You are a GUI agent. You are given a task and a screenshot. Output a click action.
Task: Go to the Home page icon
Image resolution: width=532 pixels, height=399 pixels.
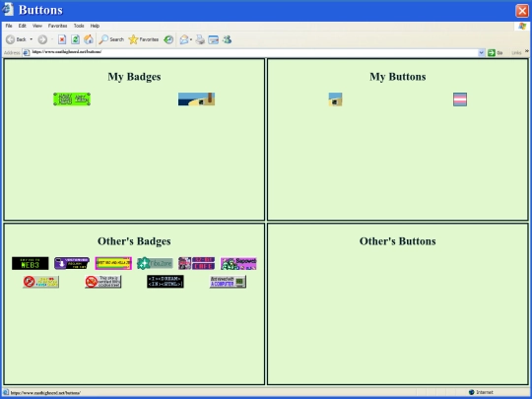click(x=89, y=39)
